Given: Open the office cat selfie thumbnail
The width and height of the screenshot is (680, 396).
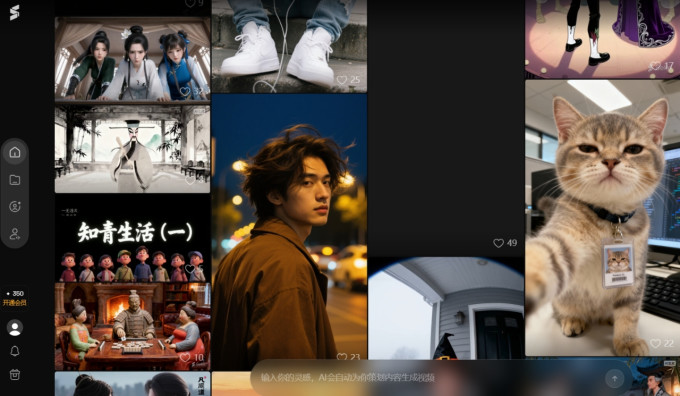Looking at the screenshot, I should [602, 218].
